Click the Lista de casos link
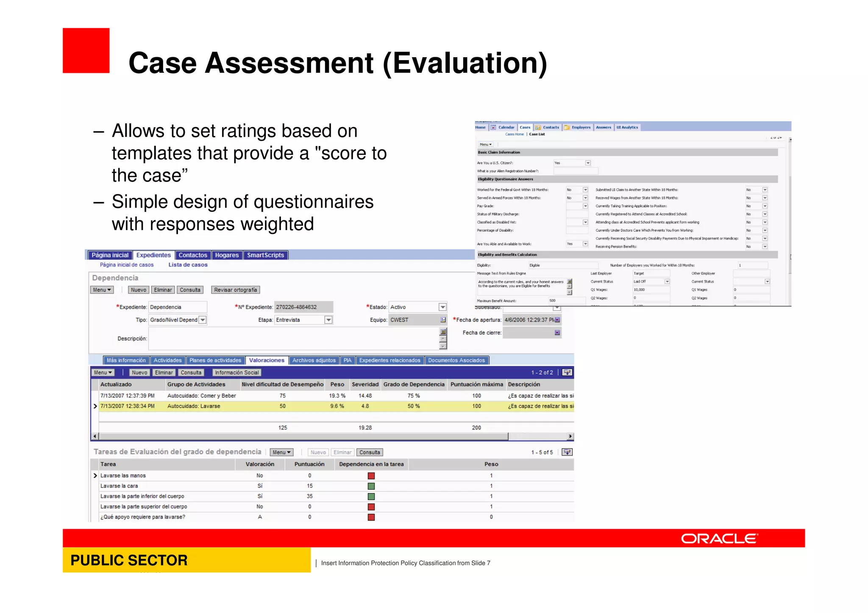 pos(188,265)
